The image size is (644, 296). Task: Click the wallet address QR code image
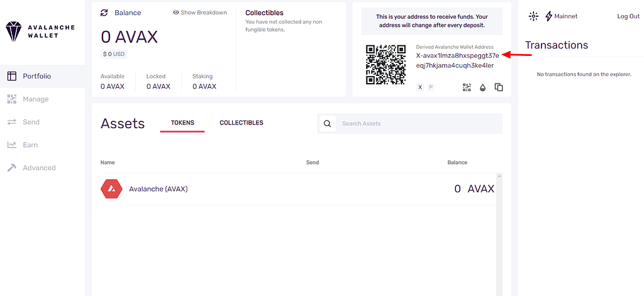[386, 65]
